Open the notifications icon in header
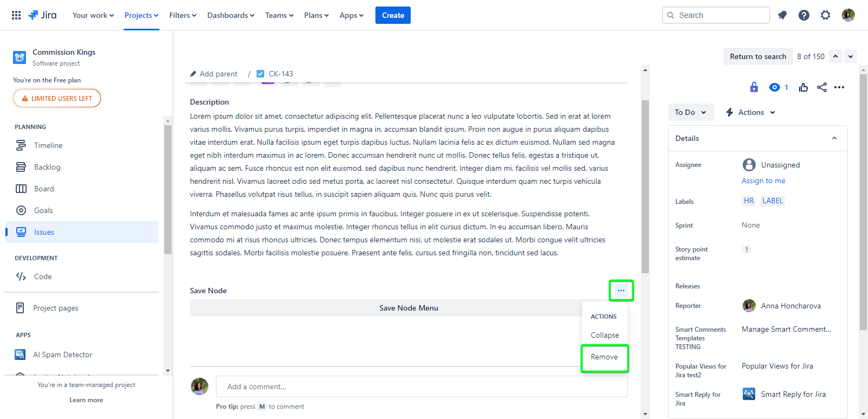This screenshot has height=419, width=868. [782, 15]
